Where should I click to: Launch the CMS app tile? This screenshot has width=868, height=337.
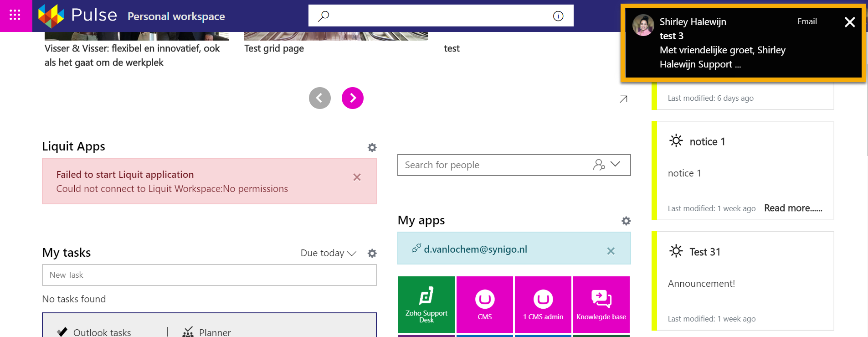485,304
